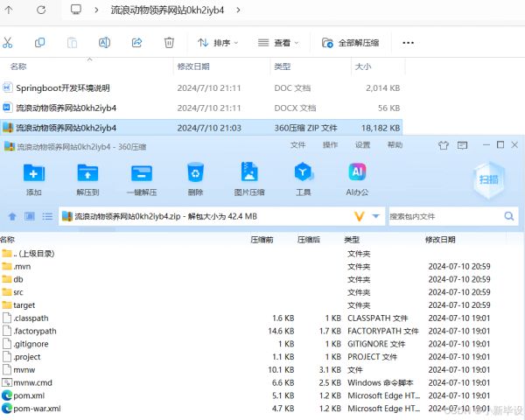
Task: Open the 查看 view dropdown
Action: click(x=278, y=43)
